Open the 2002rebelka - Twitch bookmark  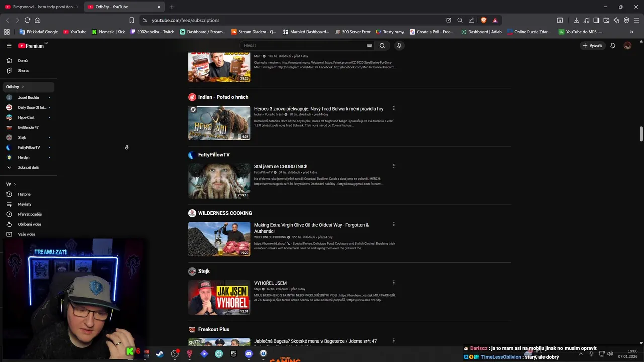pyautogui.click(x=152, y=32)
